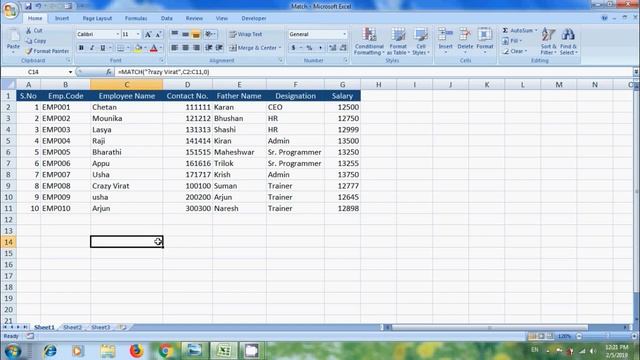Viewport: 640px width, 360px height.
Task: Decrease font size with Shrink Font
Action: [x=158, y=34]
